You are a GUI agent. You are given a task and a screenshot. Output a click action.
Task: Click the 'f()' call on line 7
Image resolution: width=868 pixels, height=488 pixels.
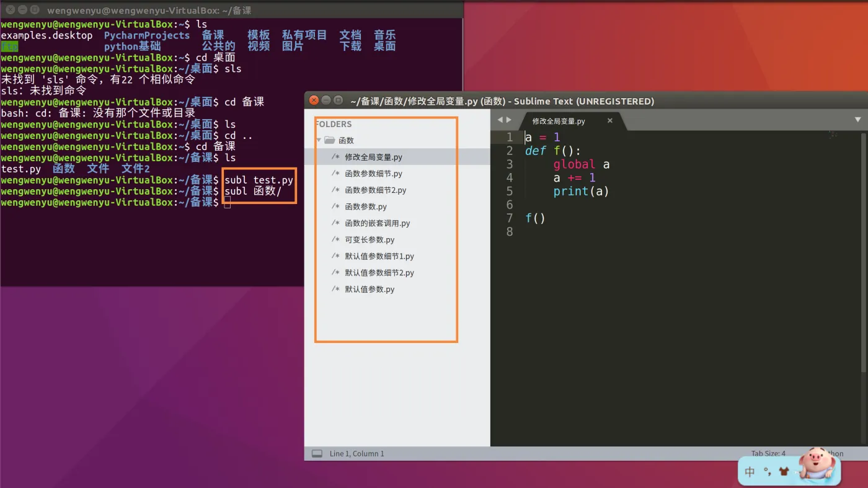(535, 218)
